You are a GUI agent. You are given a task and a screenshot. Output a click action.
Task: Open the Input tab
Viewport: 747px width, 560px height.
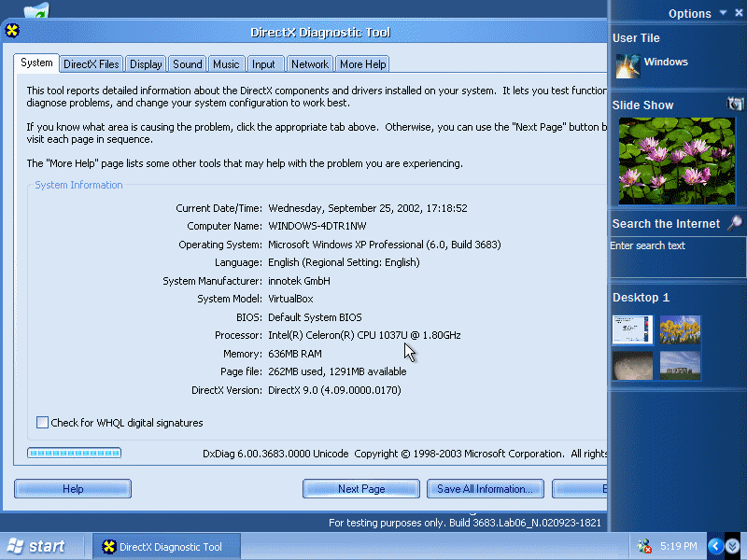[x=263, y=64]
